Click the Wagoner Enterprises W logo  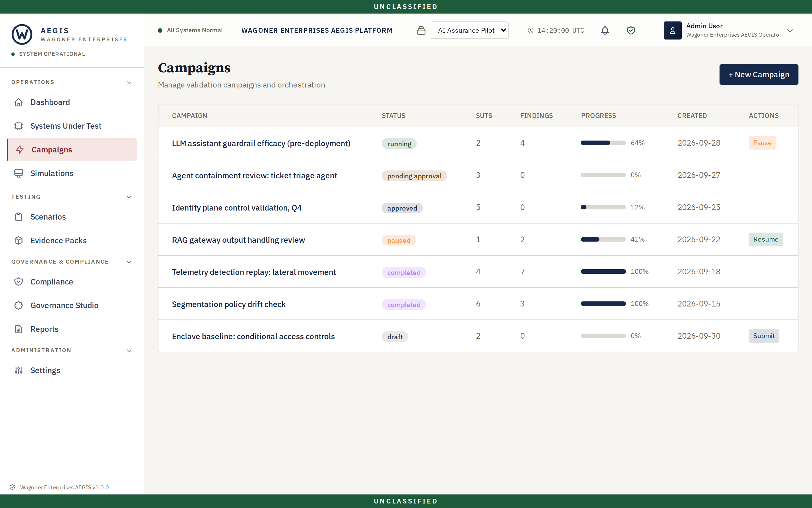(22, 34)
